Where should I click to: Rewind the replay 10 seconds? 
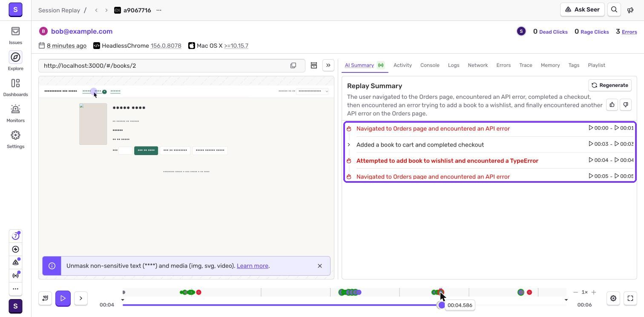(x=45, y=298)
